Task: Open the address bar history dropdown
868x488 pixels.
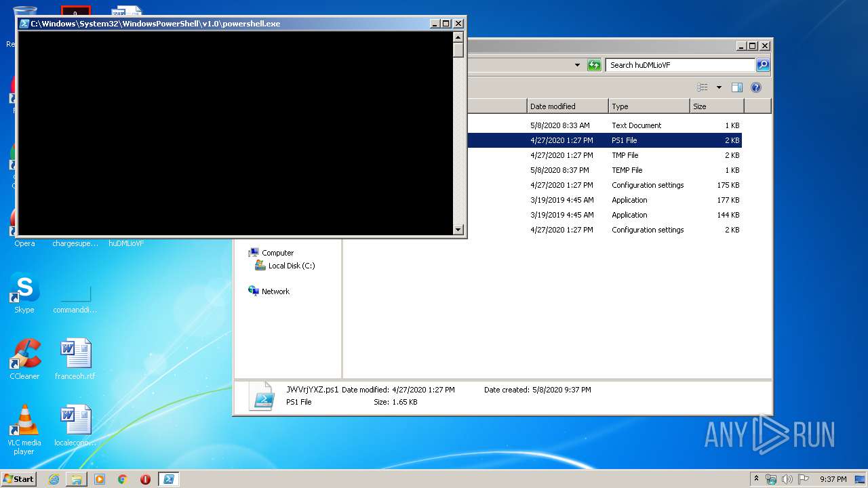Action: tap(577, 65)
